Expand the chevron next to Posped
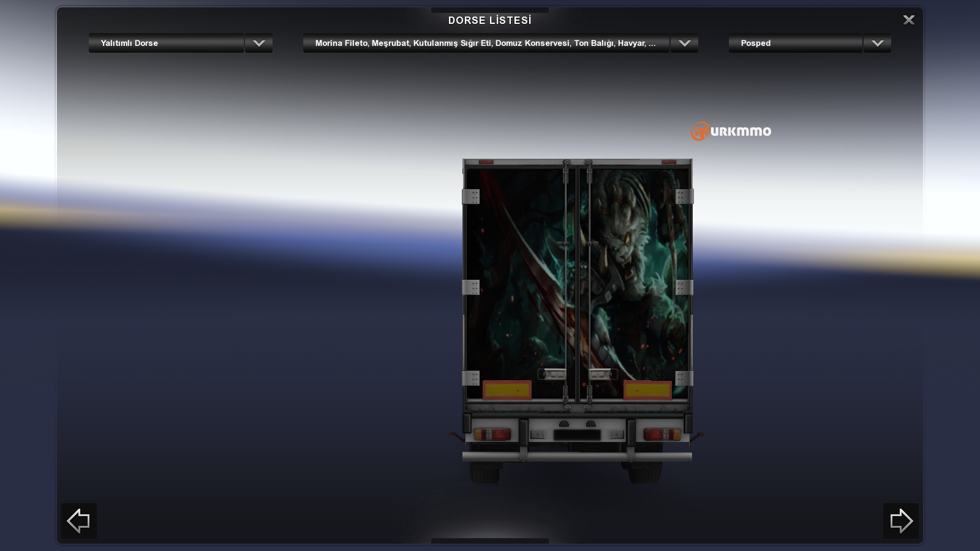 877,43
